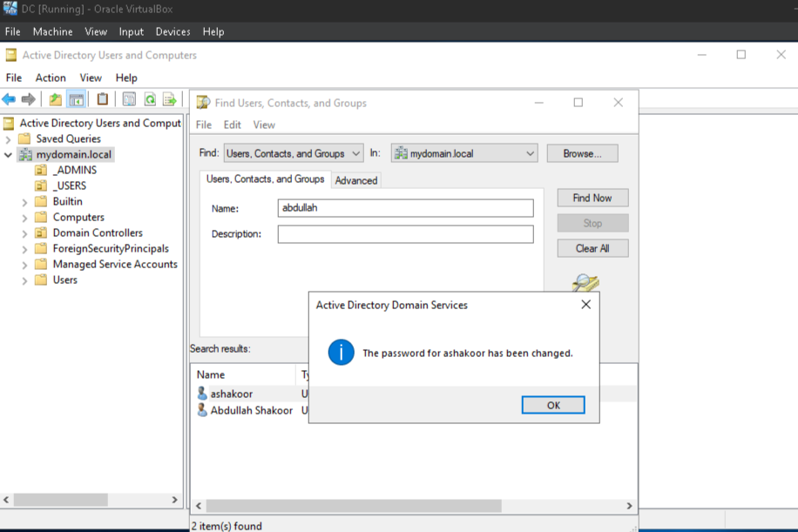Open the View menu in Find dialog

264,125
